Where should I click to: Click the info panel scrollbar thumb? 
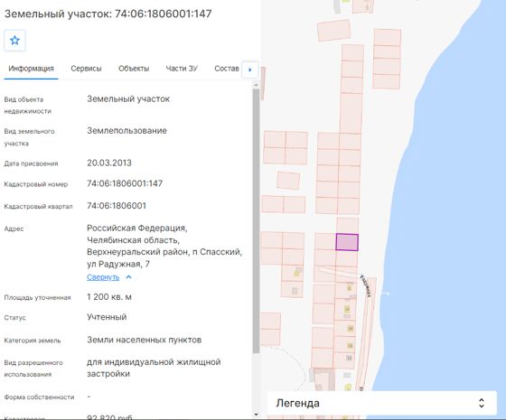(257, 221)
